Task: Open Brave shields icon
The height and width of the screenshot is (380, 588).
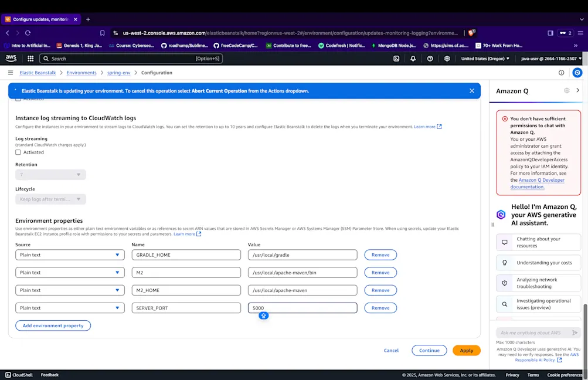Action: [x=472, y=33]
